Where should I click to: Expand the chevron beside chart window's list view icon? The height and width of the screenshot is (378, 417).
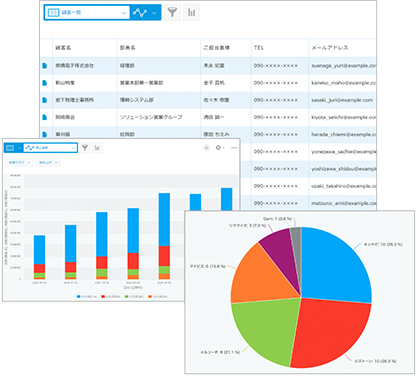[x=19, y=148]
